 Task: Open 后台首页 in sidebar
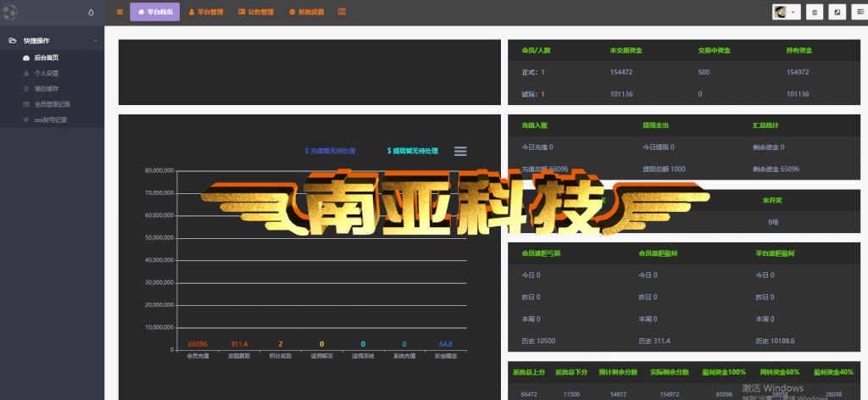pos(47,58)
